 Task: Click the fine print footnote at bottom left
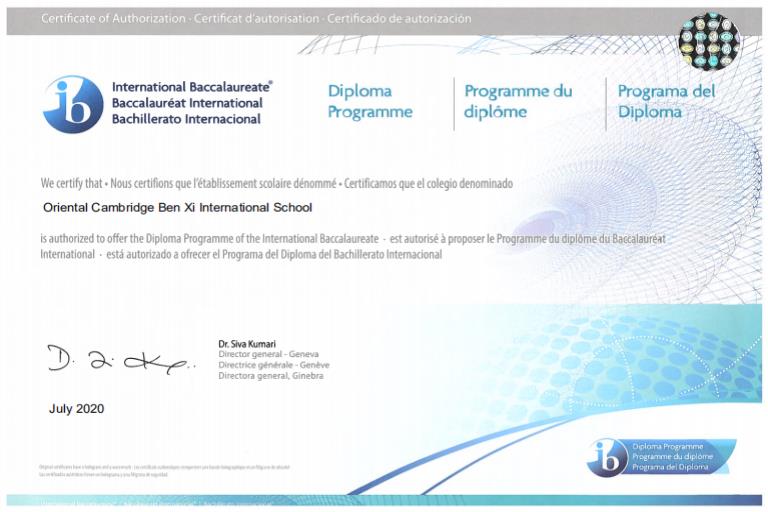pos(165,471)
